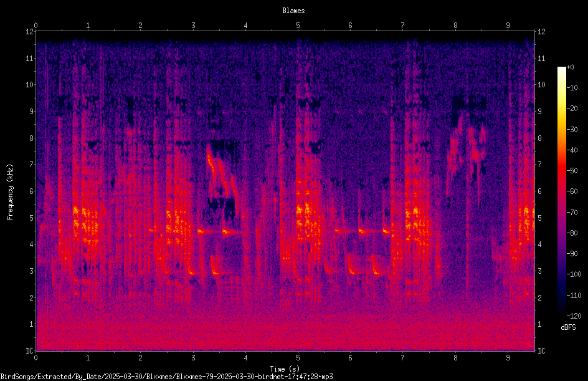
Task: Click the "dBFS" label under the color scale
Action: click(x=568, y=327)
